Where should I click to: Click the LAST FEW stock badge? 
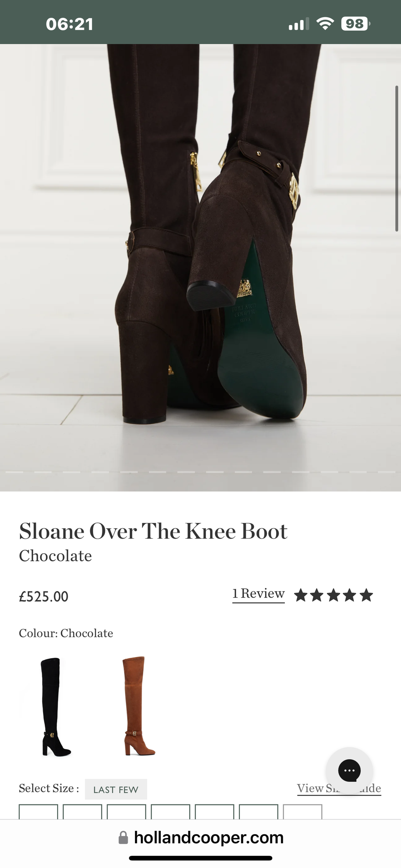click(116, 789)
